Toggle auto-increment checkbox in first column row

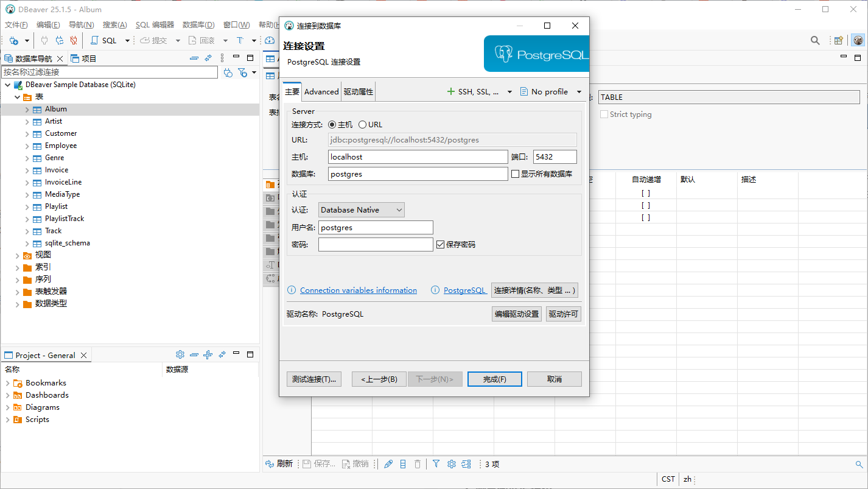pyautogui.click(x=646, y=193)
